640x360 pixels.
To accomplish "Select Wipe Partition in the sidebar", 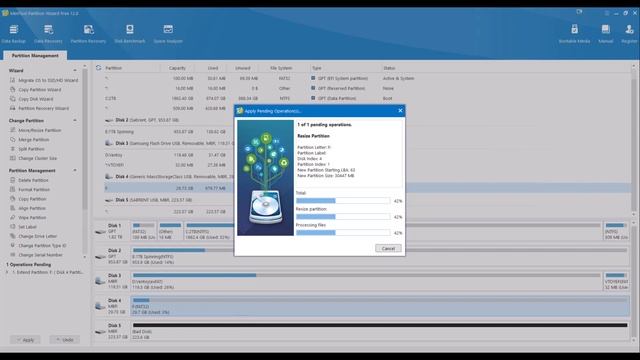I will tap(28, 218).
